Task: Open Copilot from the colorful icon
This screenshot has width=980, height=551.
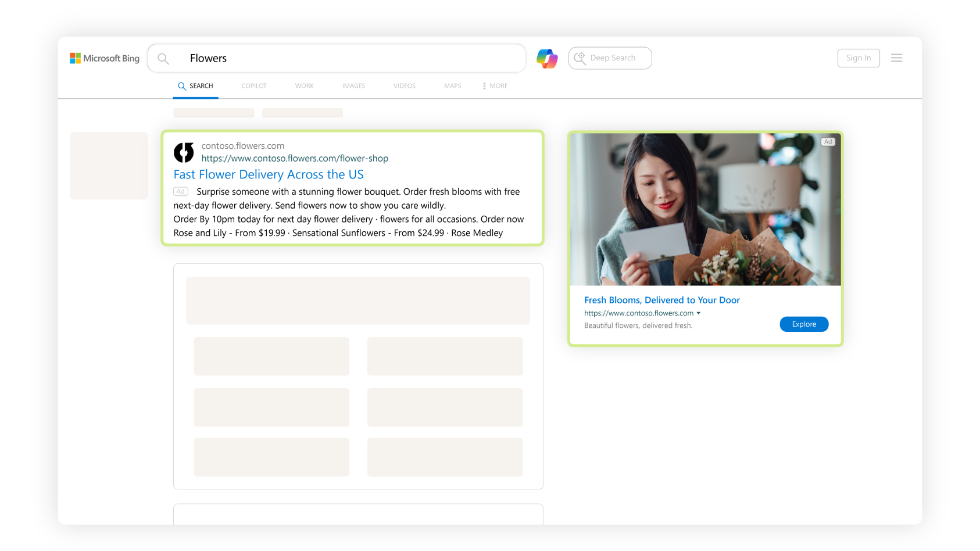Action: coord(546,58)
